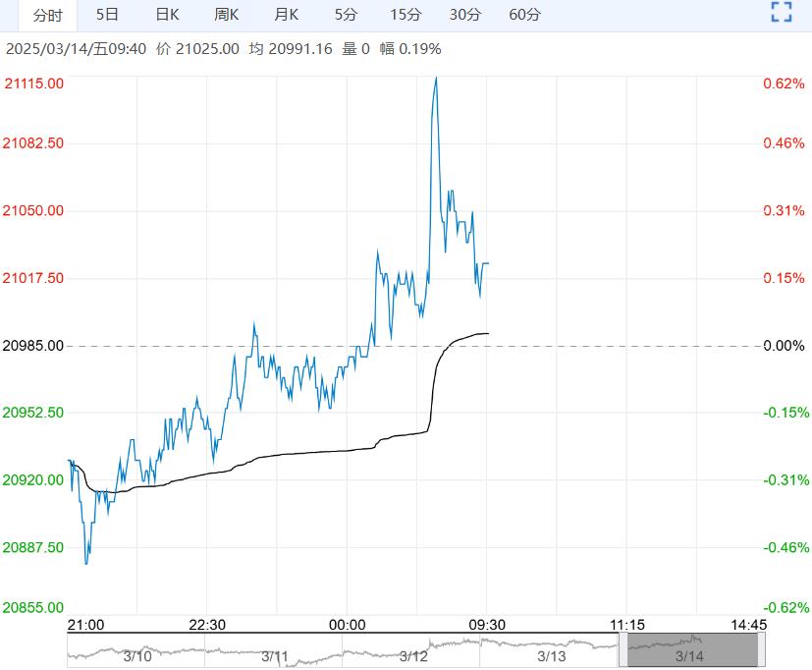
Task: Click the 20855.00 price axis label
Action: pos(33,607)
